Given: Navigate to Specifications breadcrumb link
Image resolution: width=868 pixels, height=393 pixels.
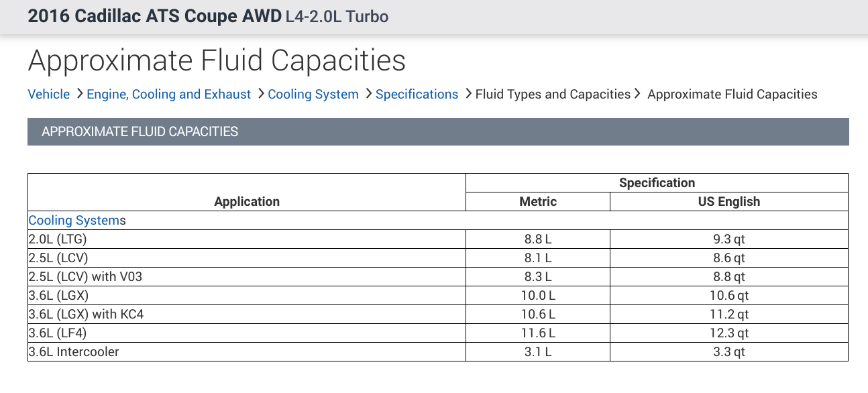Looking at the screenshot, I should pyautogui.click(x=417, y=95).
